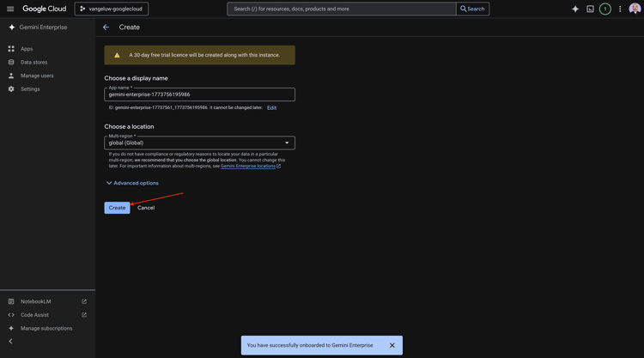
Task: Click the Gemini Enterprise sidebar header
Action: coord(43,27)
